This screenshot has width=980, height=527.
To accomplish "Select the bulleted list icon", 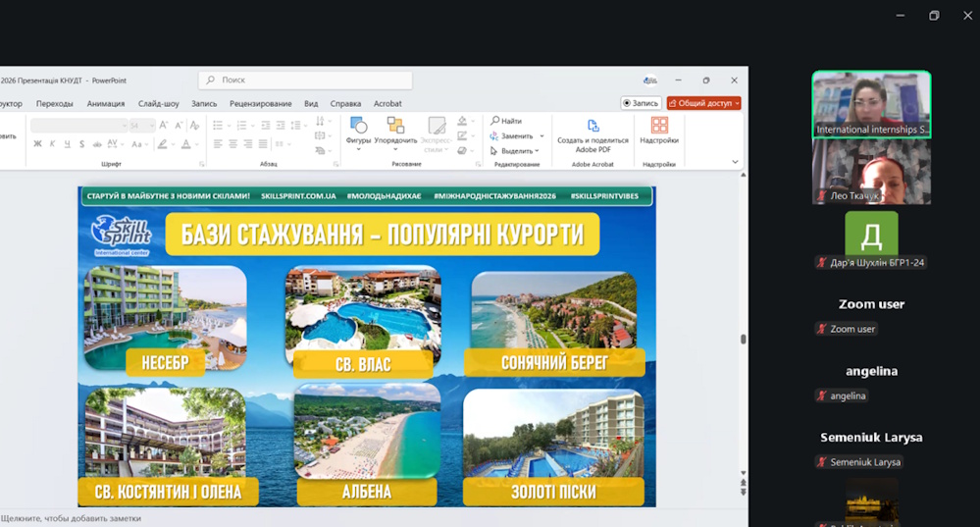I will click(218, 126).
